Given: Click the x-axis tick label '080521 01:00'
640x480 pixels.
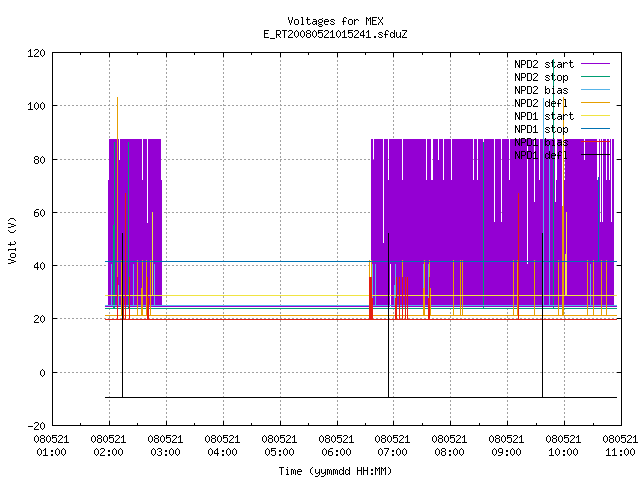Looking at the screenshot, I should (x=51, y=446).
